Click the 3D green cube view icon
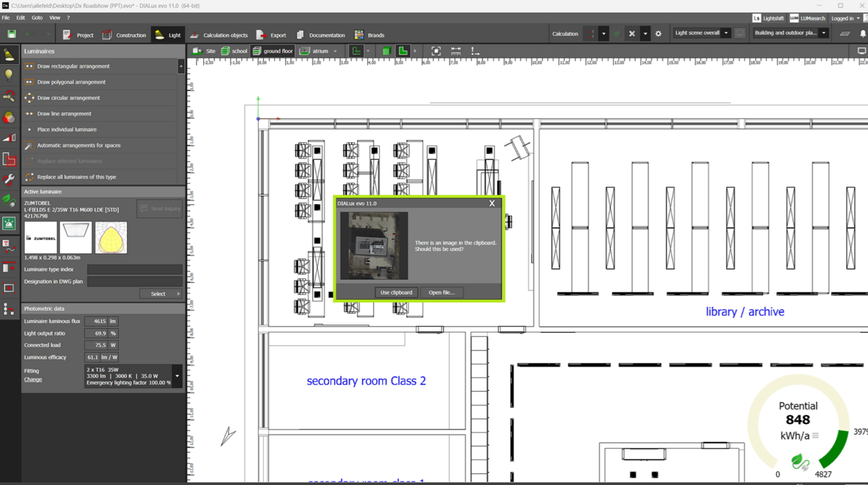Screen dimensions: 868x485 (x=386, y=51)
